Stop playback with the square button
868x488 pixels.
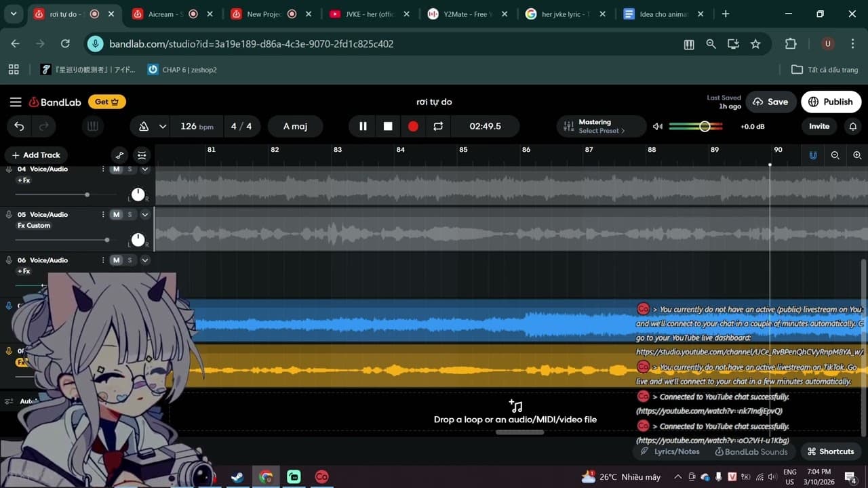point(388,126)
